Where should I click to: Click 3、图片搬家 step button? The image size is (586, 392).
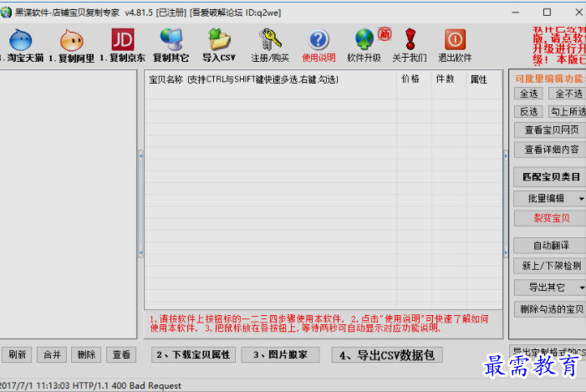point(280,354)
